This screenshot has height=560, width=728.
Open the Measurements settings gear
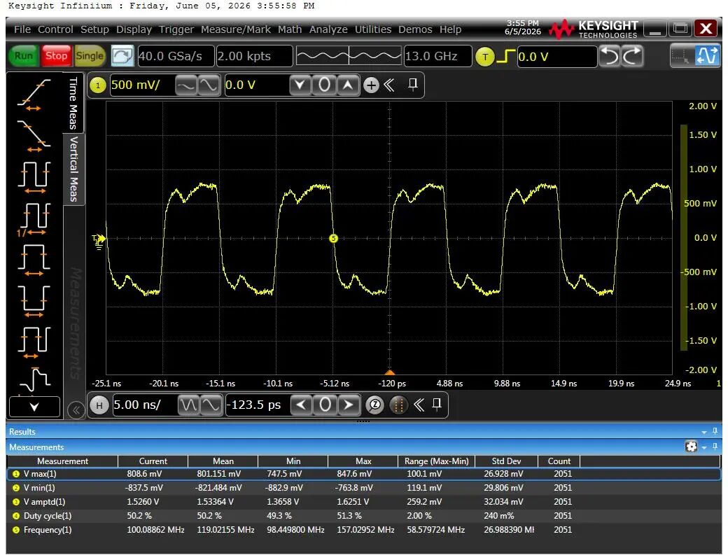(x=691, y=447)
